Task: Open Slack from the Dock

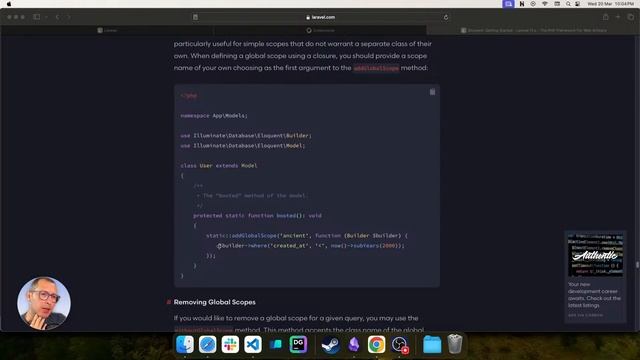Action: point(230,344)
